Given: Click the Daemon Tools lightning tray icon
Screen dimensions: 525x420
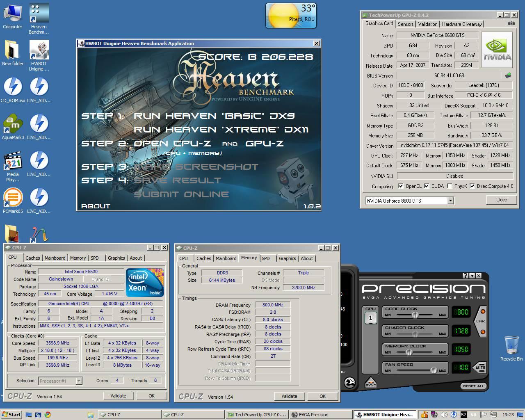Looking at the screenshot, I should click(454, 415).
